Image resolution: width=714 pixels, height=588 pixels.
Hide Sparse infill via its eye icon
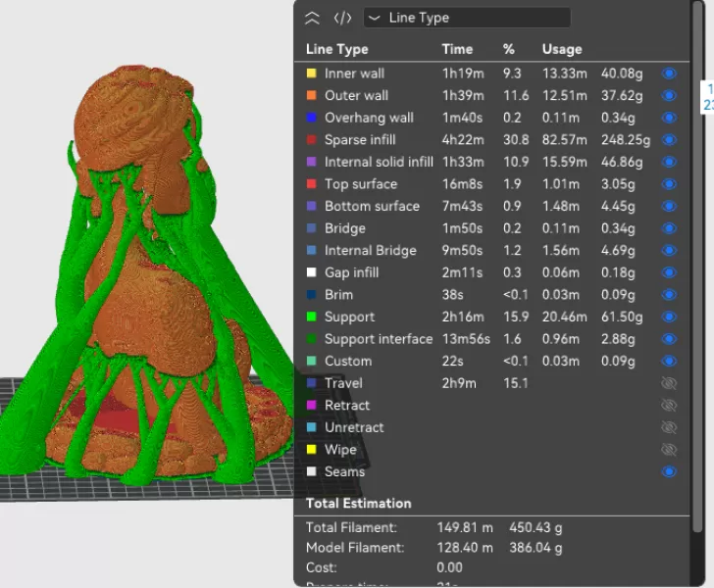pyautogui.click(x=670, y=140)
